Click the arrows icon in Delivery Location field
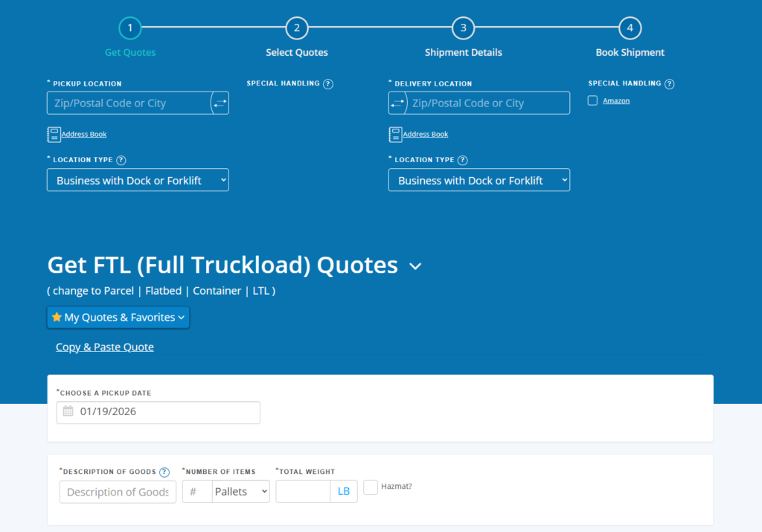Image resolution: width=762 pixels, height=532 pixels. [x=397, y=103]
